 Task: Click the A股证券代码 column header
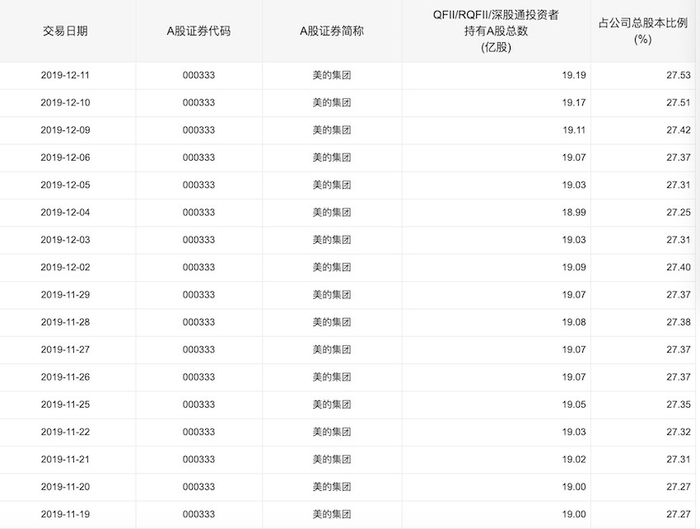[199, 31]
